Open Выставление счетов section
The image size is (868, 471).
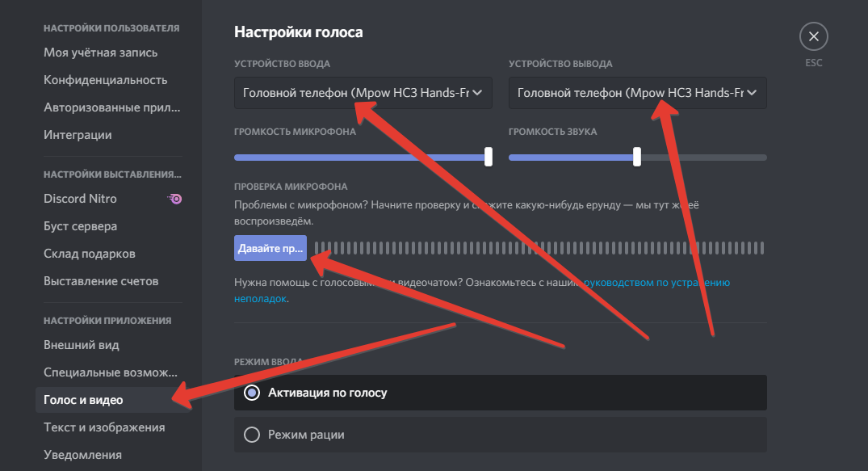coord(101,281)
